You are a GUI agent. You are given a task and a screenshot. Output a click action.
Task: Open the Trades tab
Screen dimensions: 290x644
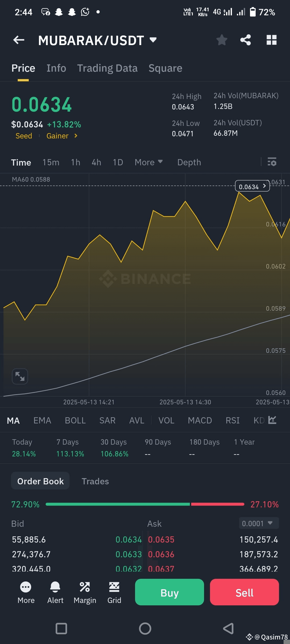click(x=95, y=481)
